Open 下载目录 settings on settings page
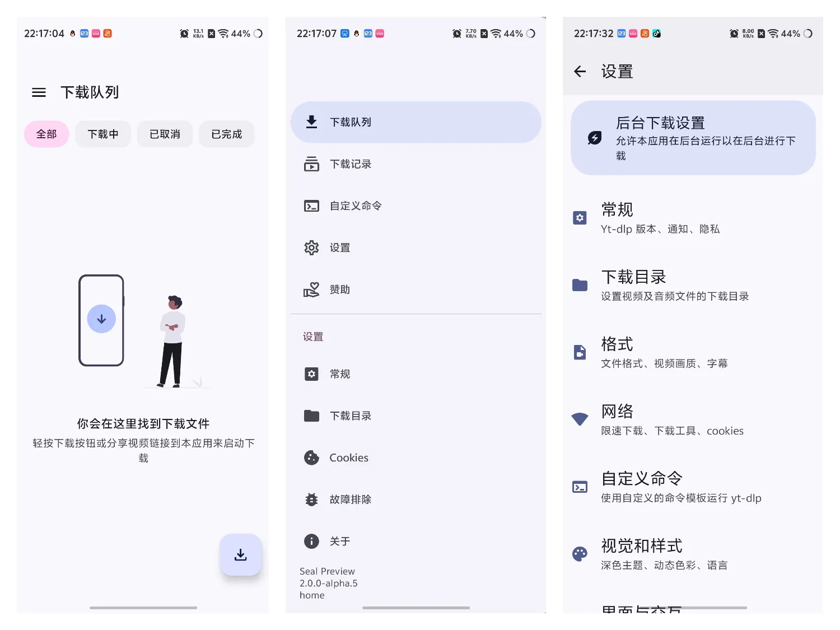Screen dimensions: 840x630 tap(693, 285)
